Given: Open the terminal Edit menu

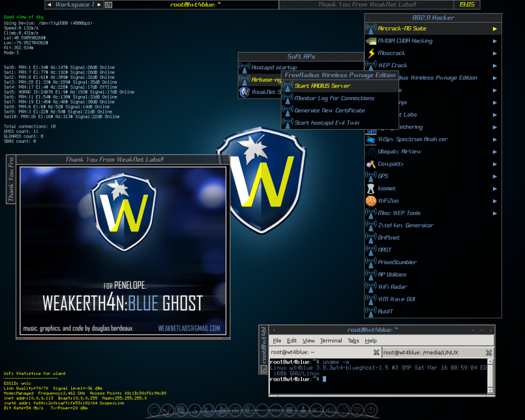Looking at the screenshot, I should tap(291, 341).
